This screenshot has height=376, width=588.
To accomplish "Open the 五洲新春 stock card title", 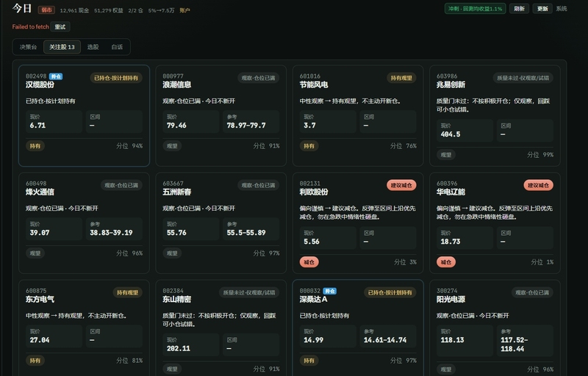I will [177, 192].
